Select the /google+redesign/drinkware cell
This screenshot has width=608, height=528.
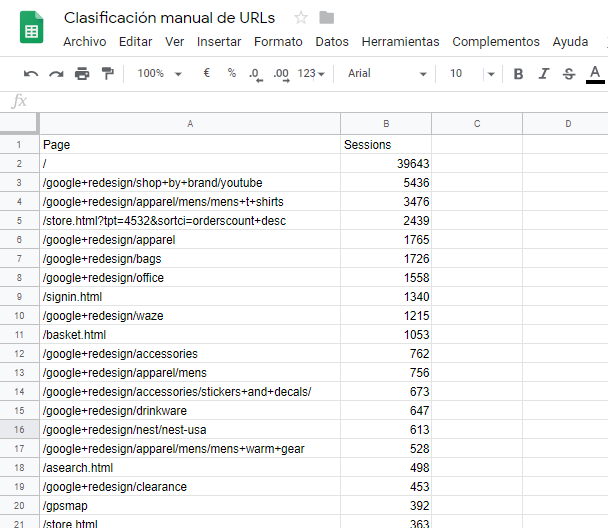pyautogui.click(x=190, y=411)
